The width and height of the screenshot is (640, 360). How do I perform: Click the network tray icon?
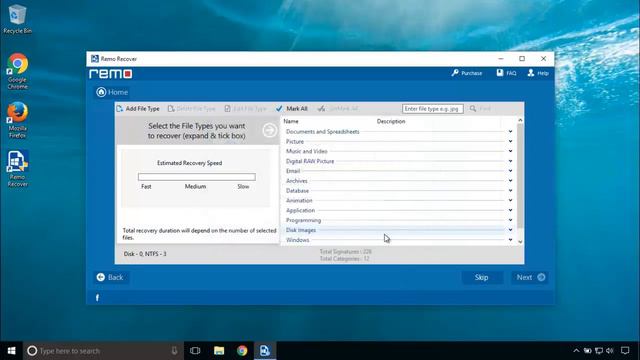[x=599, y=351]
